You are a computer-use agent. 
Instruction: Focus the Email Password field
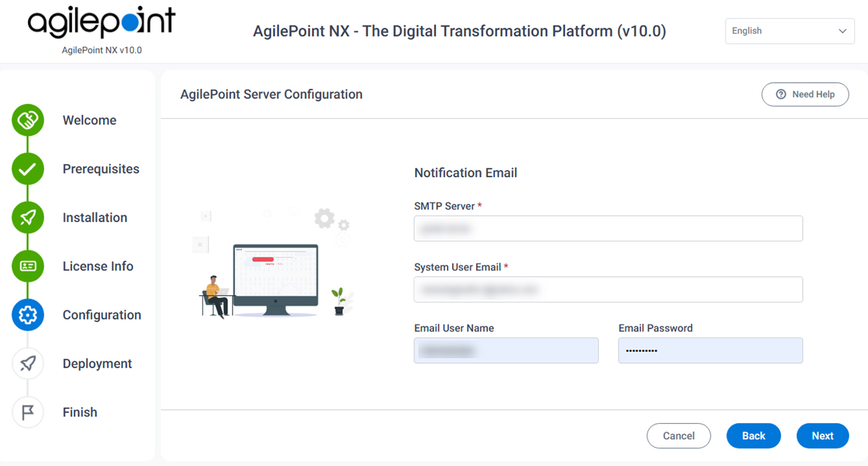click(x=711, y=351)
